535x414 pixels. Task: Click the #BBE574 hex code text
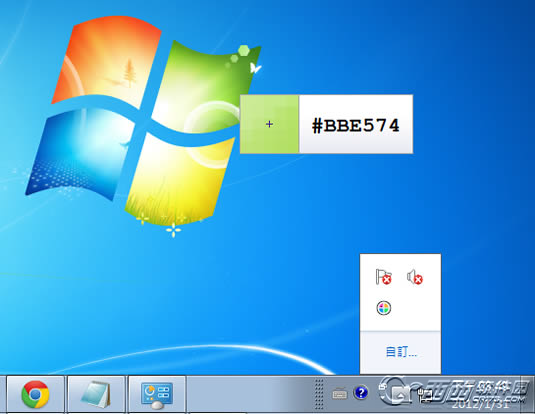point(356,125)
